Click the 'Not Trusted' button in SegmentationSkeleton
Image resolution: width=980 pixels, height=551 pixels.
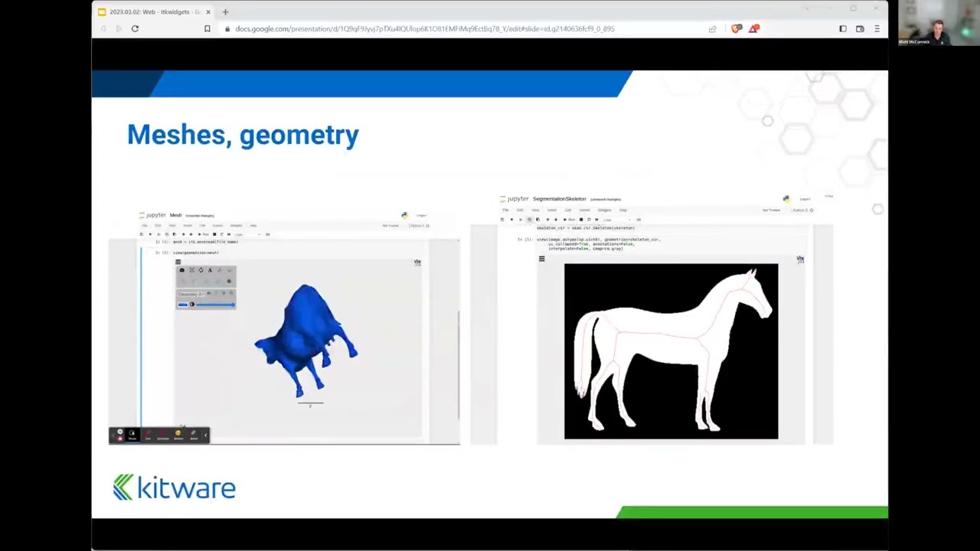coord(771,210)
